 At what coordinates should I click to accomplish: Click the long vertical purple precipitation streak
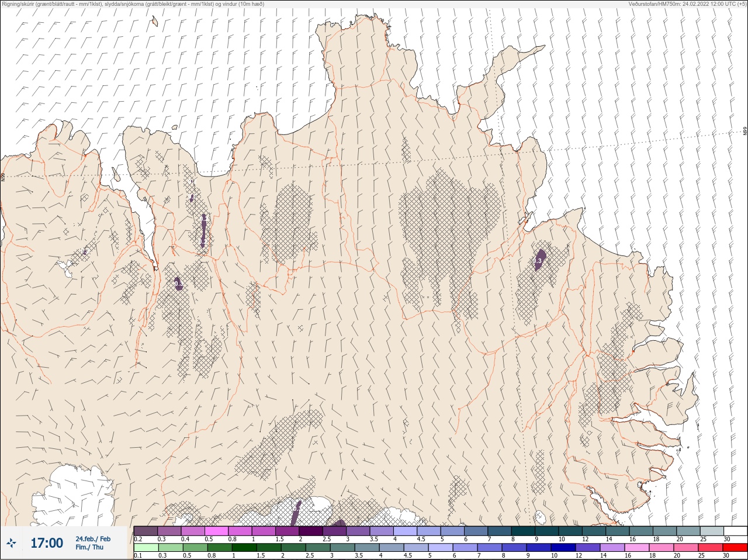click(x=203, y=230)
